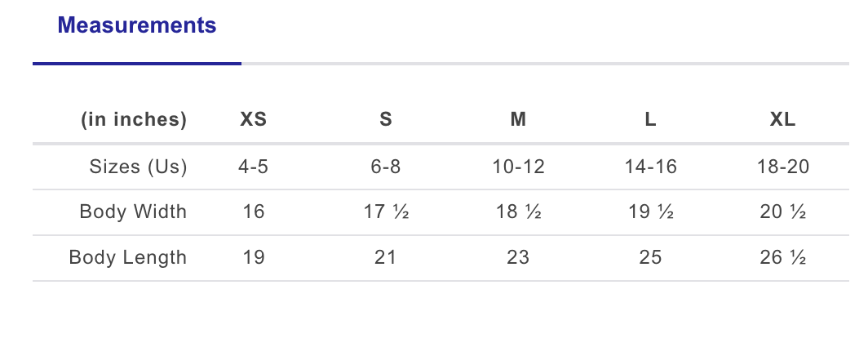The height and width of the screenshot is (343, 868).
Task: Click the 4-5 US size cell
Action: (253, 167)
